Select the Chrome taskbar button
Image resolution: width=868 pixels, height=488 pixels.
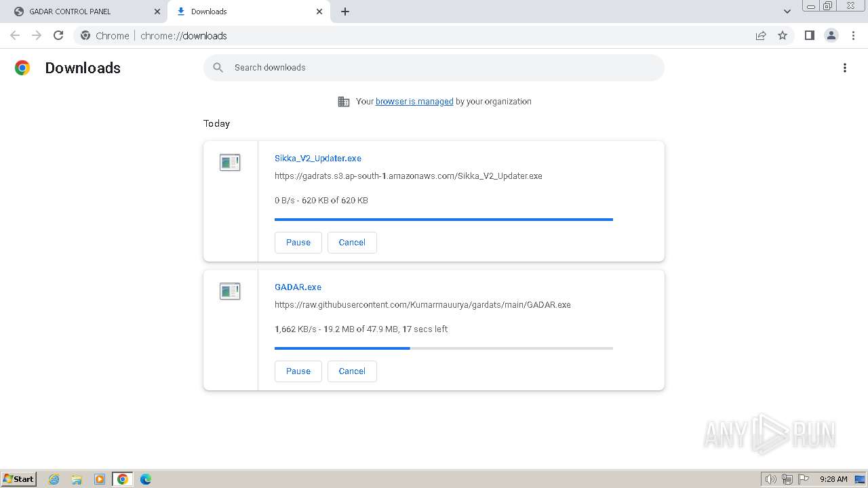tap(122, 479)
